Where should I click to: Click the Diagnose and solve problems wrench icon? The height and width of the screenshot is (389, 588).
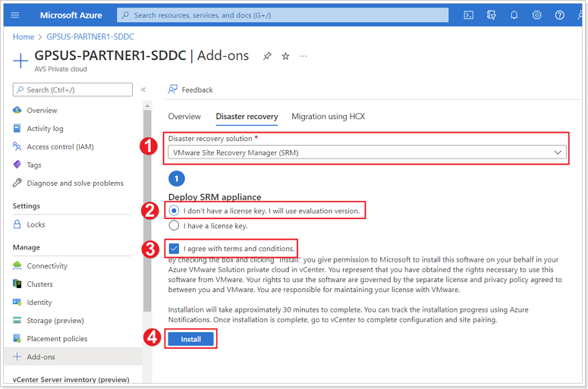point(17,183)
